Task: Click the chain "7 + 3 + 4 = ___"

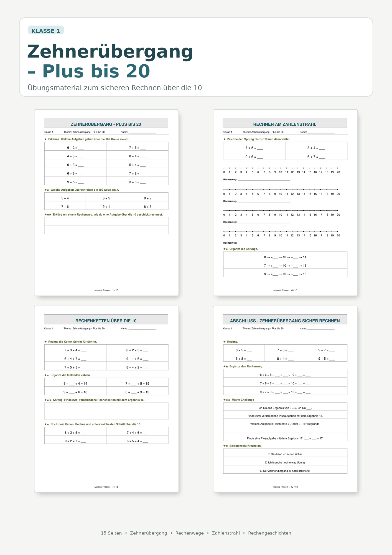Action: coord(75,349)
